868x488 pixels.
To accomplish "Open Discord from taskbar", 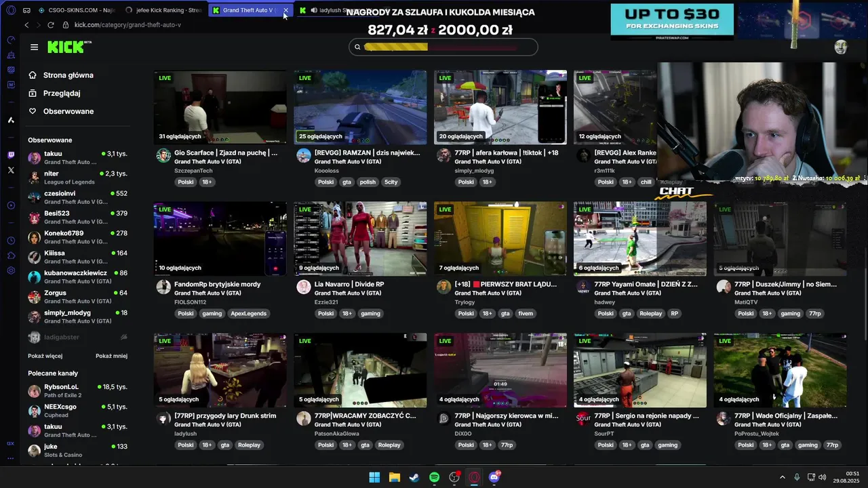I will click(x=494, y=477).
